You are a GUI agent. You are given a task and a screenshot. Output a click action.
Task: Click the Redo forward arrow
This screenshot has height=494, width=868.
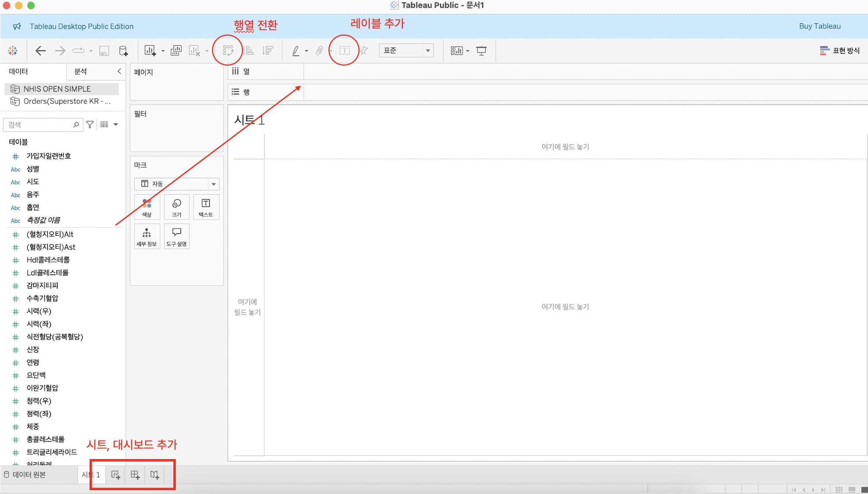(60, 51)
